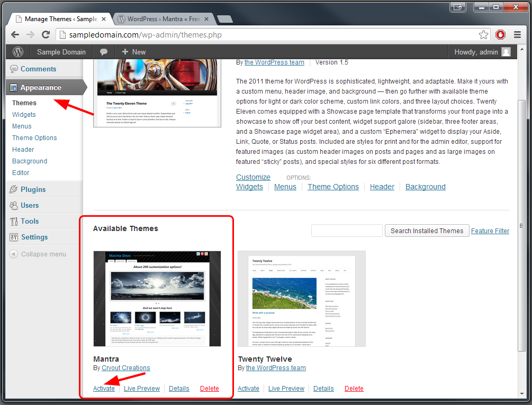
Task: Click the WordPress logo in the admin bar
Action: (18, 52)
